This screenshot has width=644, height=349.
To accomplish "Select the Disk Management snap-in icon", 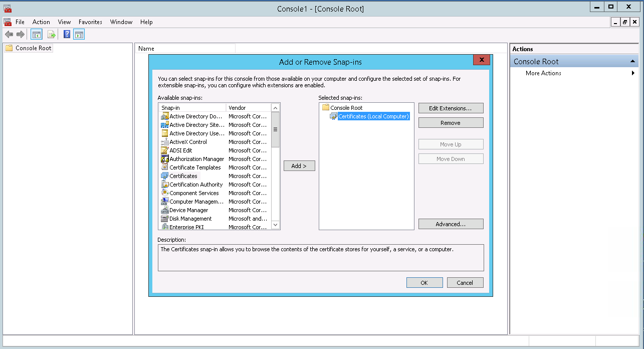I will click(x=165, y=219).
